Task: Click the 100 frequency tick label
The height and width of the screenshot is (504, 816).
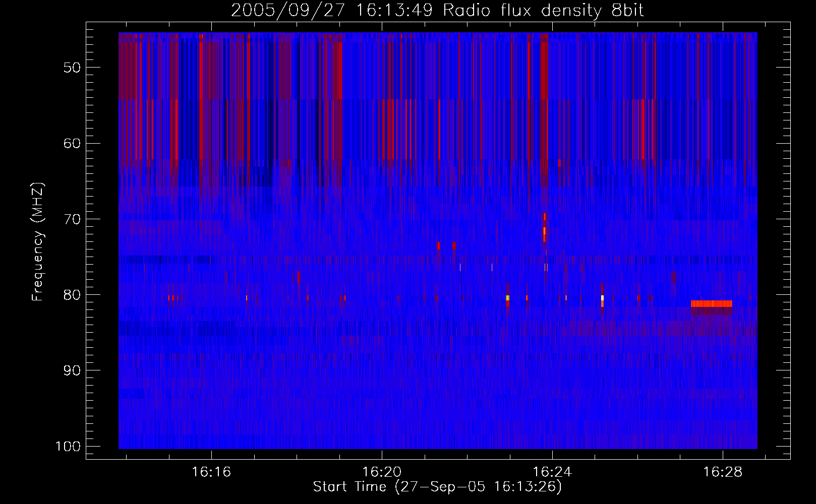Action: pos(68,447)
